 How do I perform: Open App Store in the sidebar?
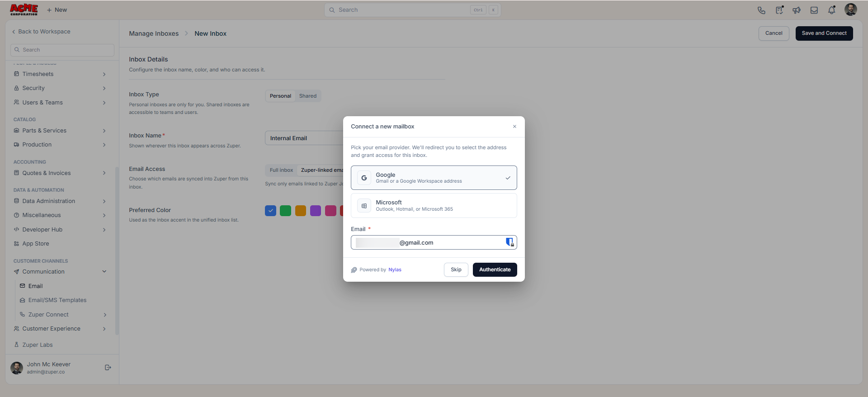tap(36, 243)
